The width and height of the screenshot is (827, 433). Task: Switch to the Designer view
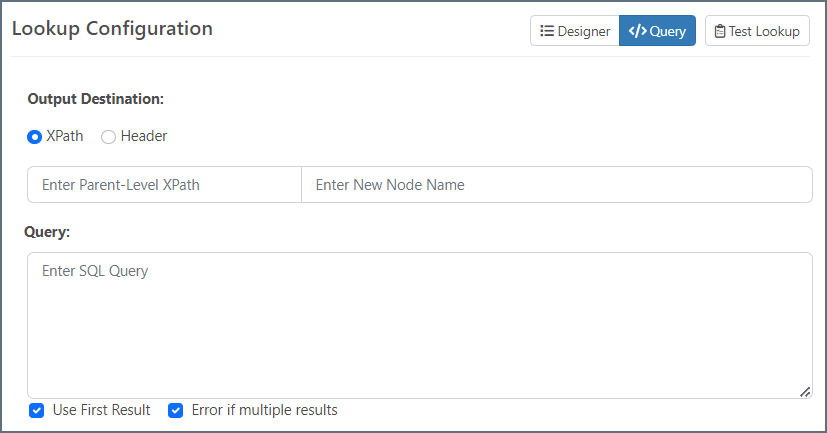[575, 31]
